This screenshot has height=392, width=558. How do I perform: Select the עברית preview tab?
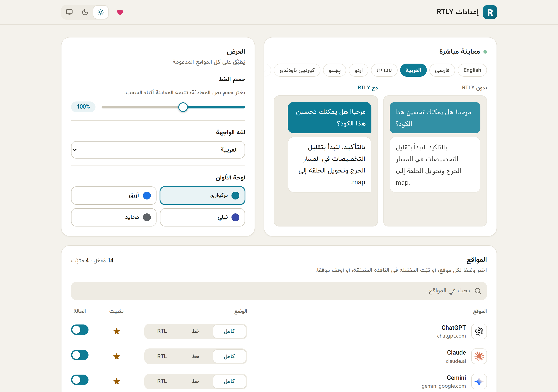click(384, 70)
